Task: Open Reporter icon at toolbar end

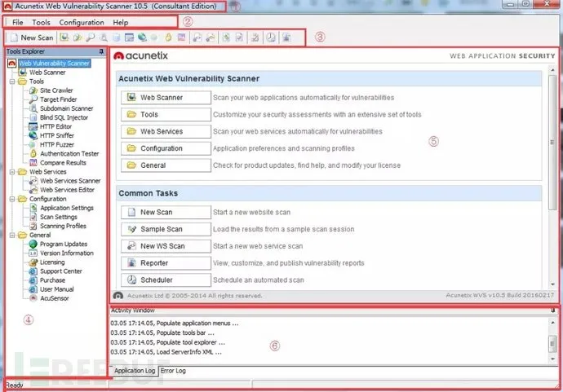Action: pyautogui.click(x=286, y=37)
